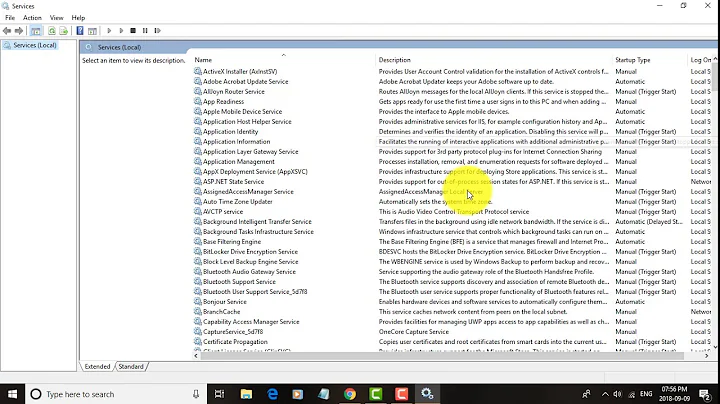Select Bluetooth Support Service
Screen dimensions: 720x404
239,282
